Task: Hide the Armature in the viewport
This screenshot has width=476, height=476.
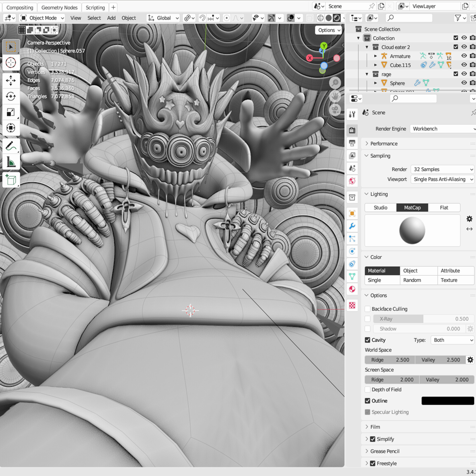Action: [x=464, y=56]
